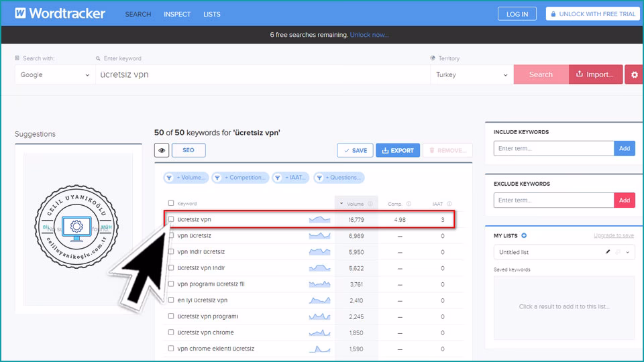644x362 pixels.
Task: Click the 16,779 volume value
Action: (x=356, y=220)
